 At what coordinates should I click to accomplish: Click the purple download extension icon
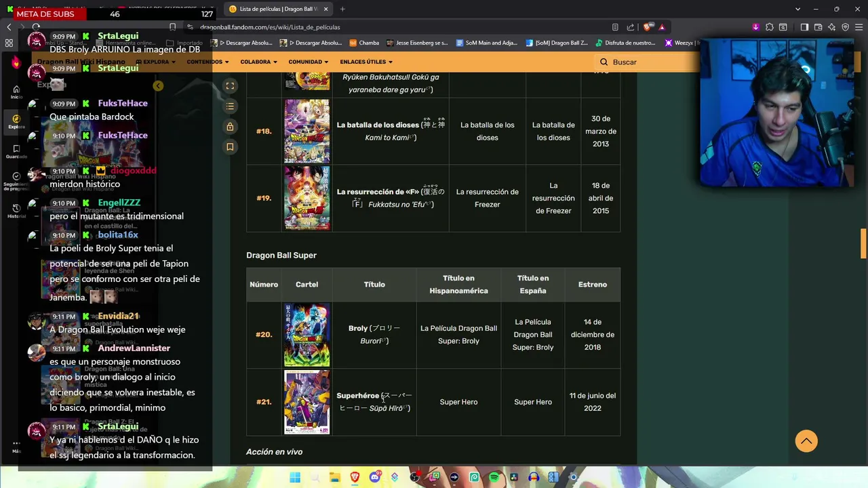click(756, 27)
